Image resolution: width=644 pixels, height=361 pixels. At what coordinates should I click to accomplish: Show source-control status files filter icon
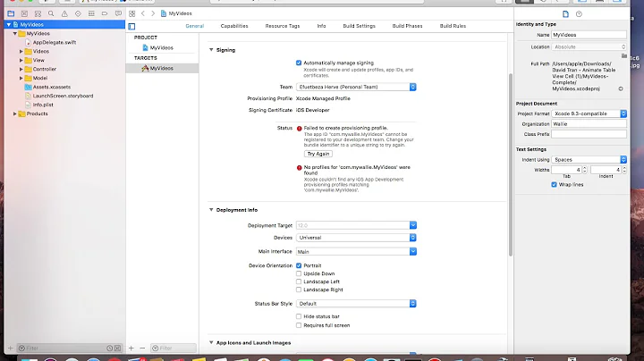coord(117,348)
